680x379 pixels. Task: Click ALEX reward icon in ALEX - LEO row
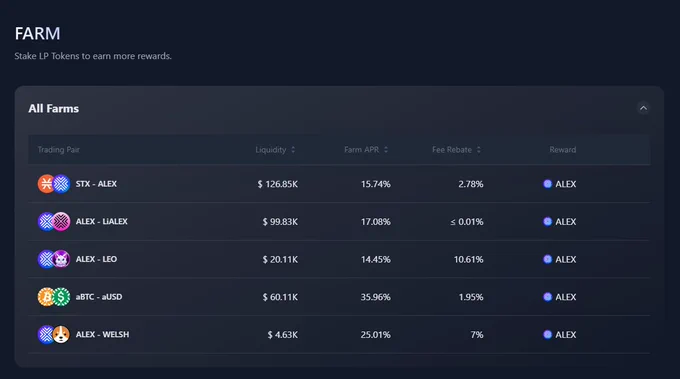547,259
